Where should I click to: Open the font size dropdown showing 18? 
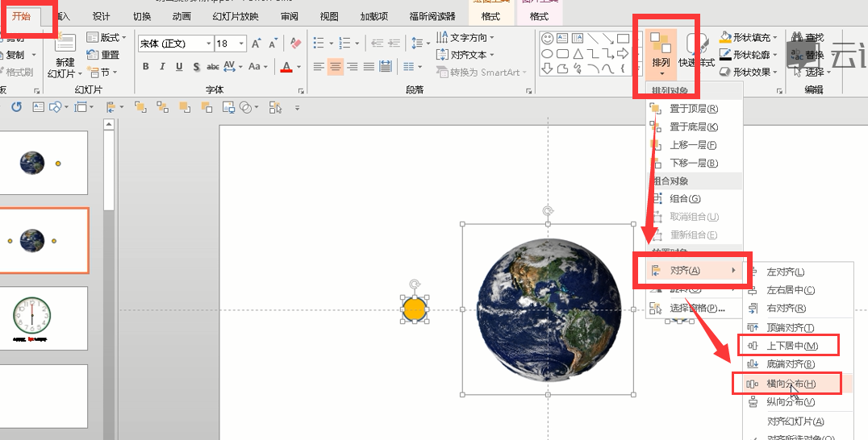(241, 44)
